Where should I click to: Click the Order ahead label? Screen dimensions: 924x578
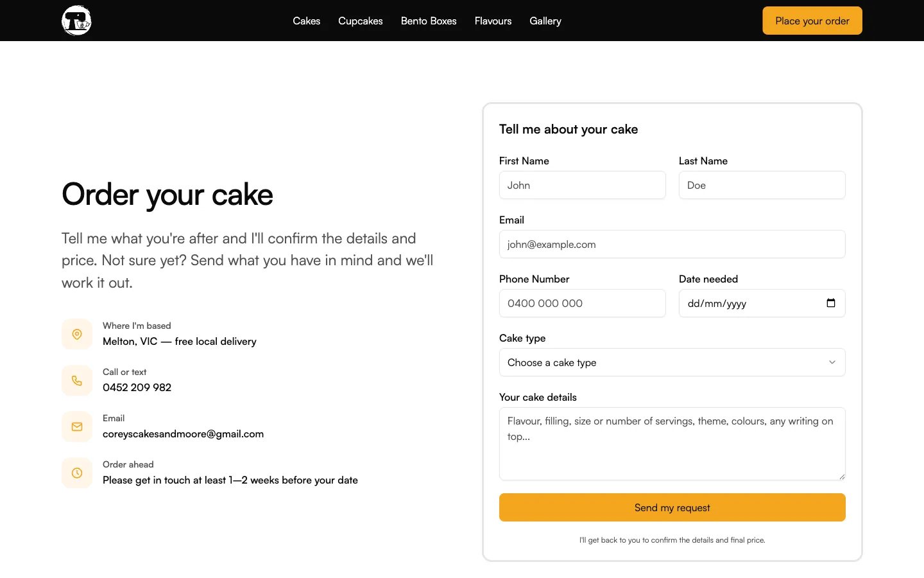point(128,464)
